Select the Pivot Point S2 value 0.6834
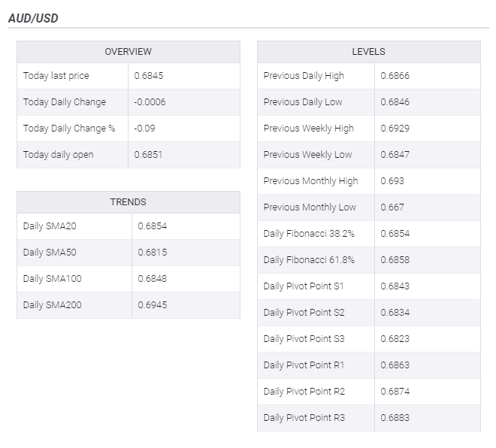Image resolution: width=496 pixels, height=448 pixels. pos(395,312)
